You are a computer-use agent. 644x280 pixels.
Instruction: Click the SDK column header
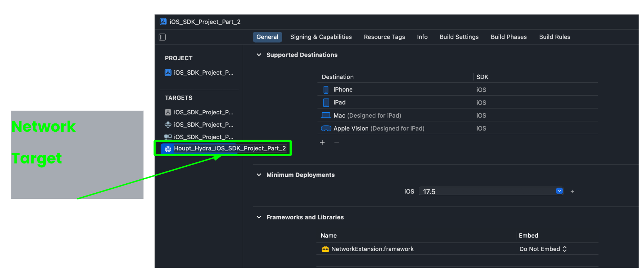tap(482, 77)
